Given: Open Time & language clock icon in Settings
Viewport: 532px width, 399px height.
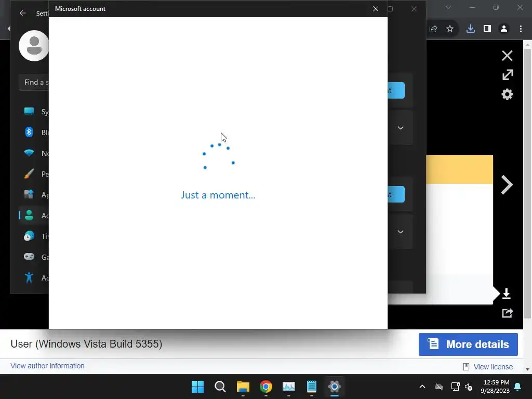Looking at the screenshot, I should coord(29,236).
